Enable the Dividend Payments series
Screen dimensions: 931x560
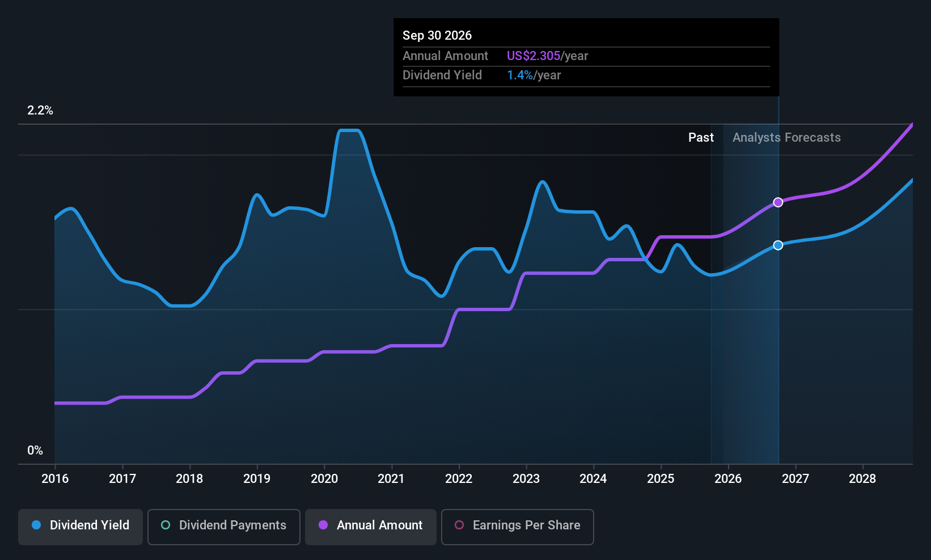(x=224, y=525)
